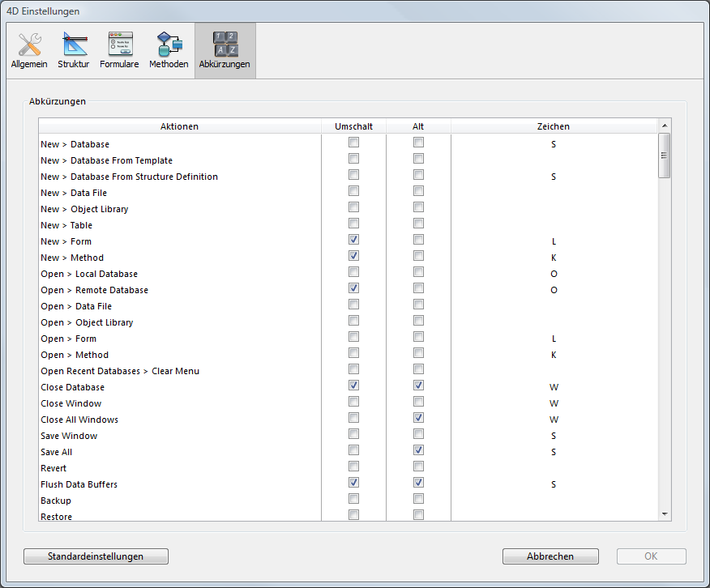Click scrollbar down arrow in shortcuts list
This screenshot has height=588, width=710.
(665, 513)
